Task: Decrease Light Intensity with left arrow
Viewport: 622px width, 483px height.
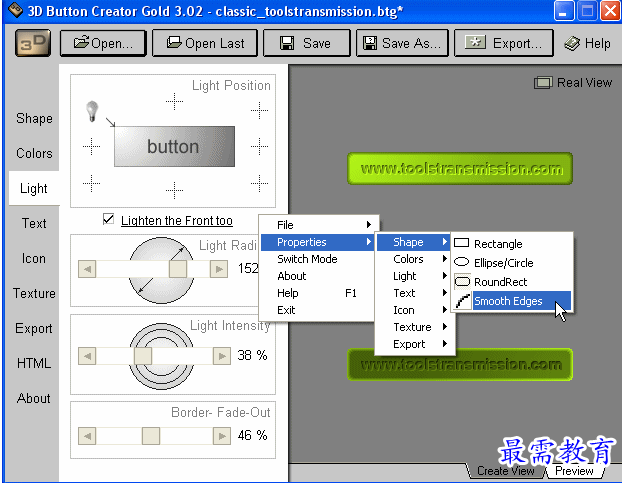Action: [x=87, y=356]
